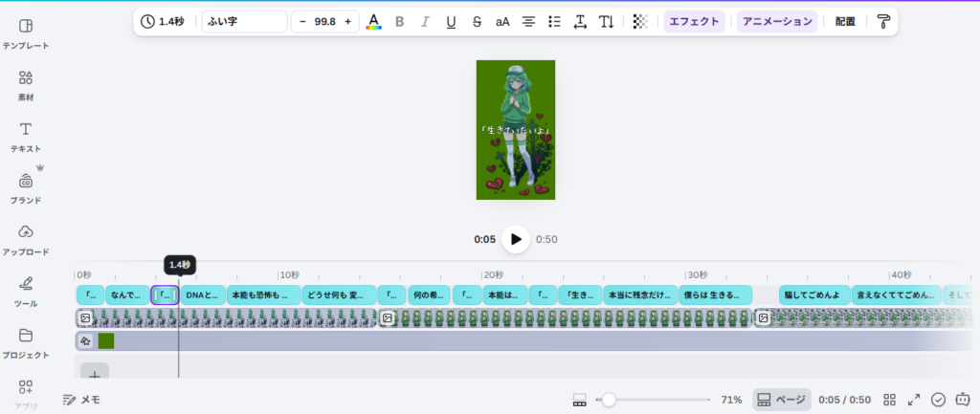
Task: Open the アニメーション (Animation) tab
Action: [777, 21]
